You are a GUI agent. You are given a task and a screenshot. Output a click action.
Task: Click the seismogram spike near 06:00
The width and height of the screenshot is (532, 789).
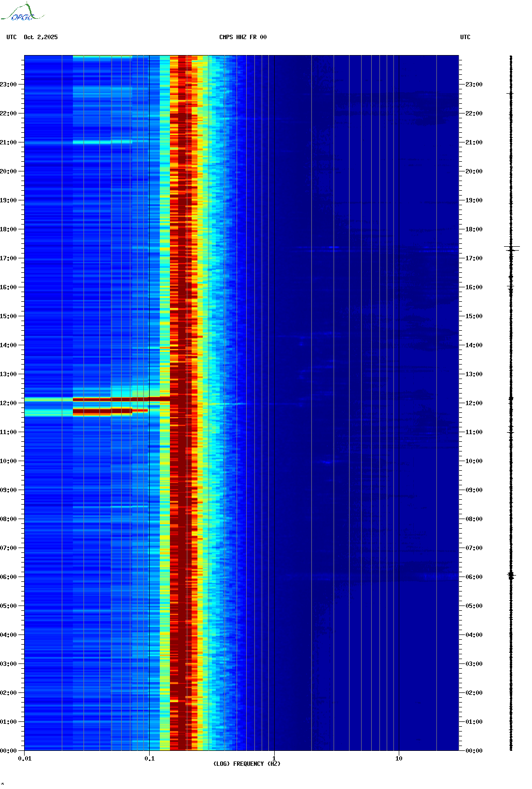coord(512,575)
